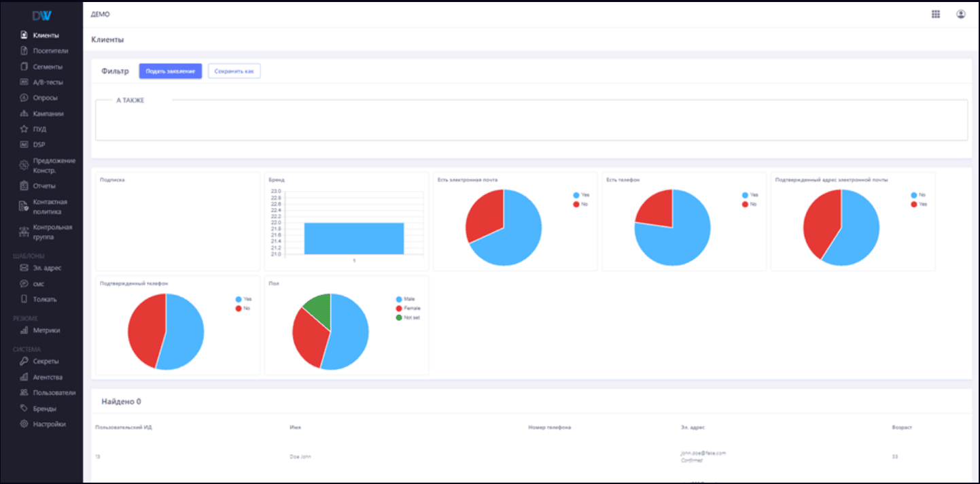Image resolution: width=980 pixels, height=484 pixels.
Task: Open the Сегменты menu item
Action: pyautogui.click(x=48, y=67)
